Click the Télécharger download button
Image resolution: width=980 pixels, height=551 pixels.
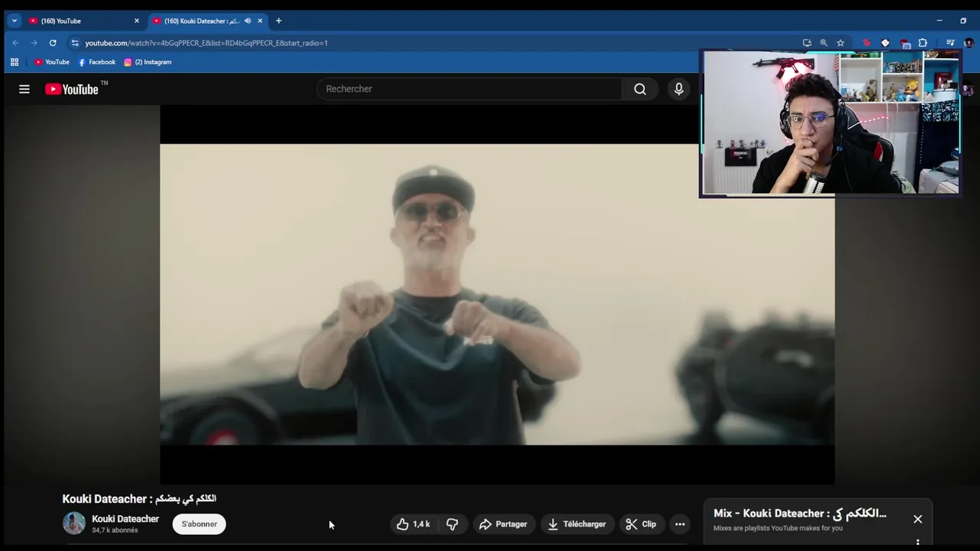click(577, 524)
